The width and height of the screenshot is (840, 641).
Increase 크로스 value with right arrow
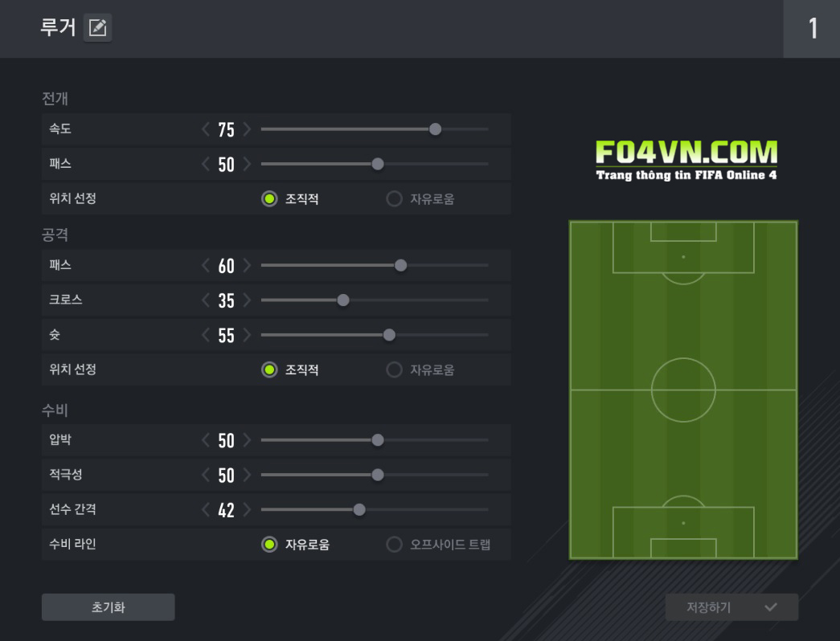tap(247, 300)
